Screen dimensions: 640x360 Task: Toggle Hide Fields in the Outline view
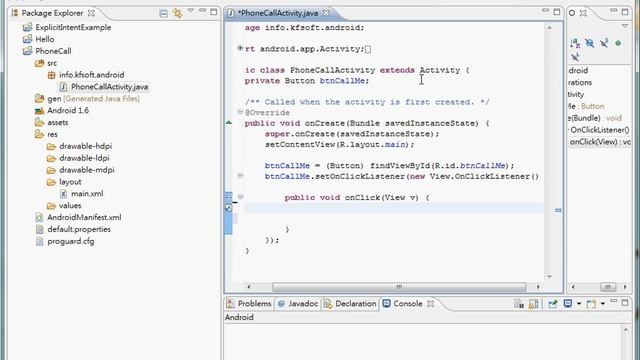pyautogui.click(x=589, y=43)
